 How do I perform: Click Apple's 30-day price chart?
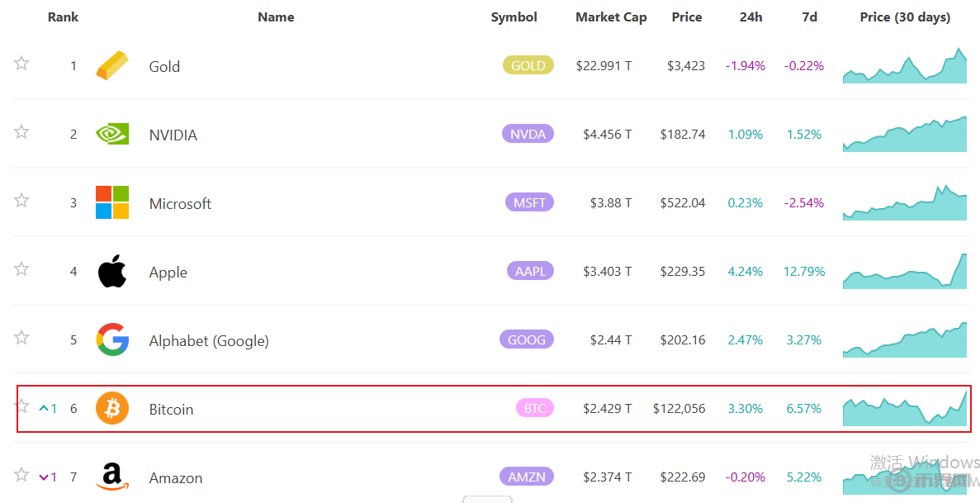coord(905,271)
